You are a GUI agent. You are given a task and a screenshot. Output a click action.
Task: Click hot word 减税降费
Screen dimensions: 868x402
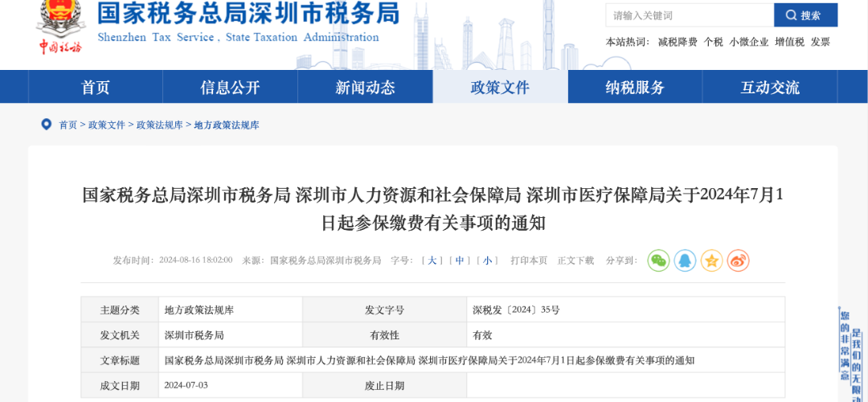click(678, 42)
